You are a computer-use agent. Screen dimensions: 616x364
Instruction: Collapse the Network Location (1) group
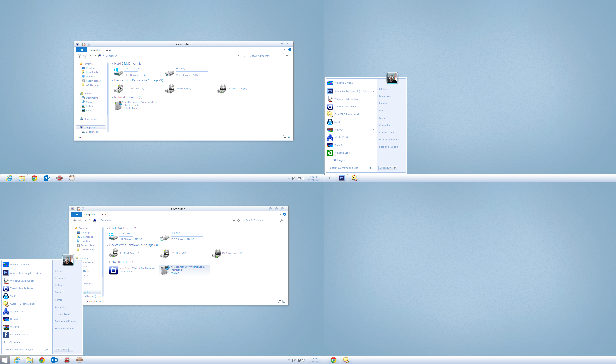(x=112, y=97)
